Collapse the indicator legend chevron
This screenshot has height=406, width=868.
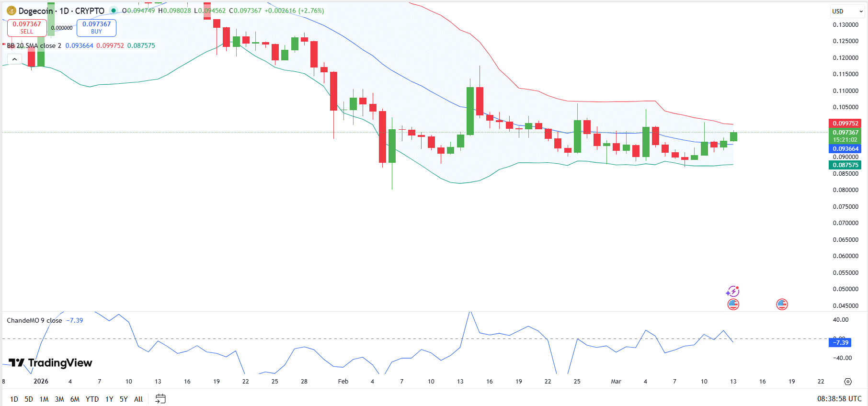[14, 59]
